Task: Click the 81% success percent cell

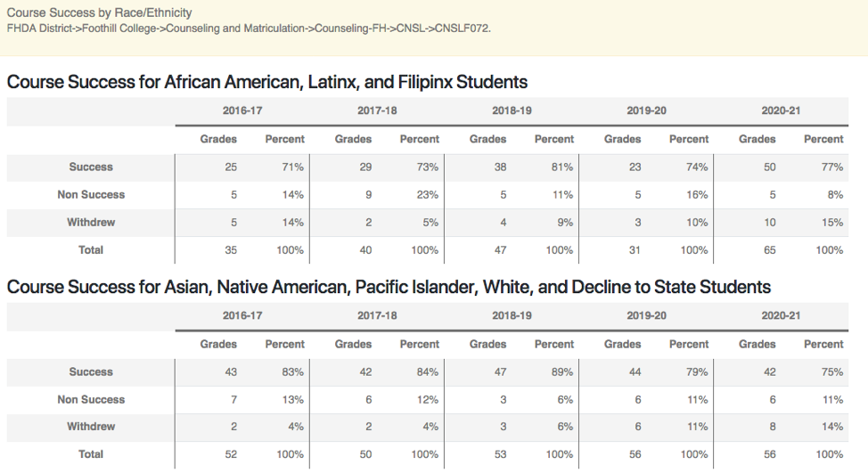Action: click(x=562, y=167)
